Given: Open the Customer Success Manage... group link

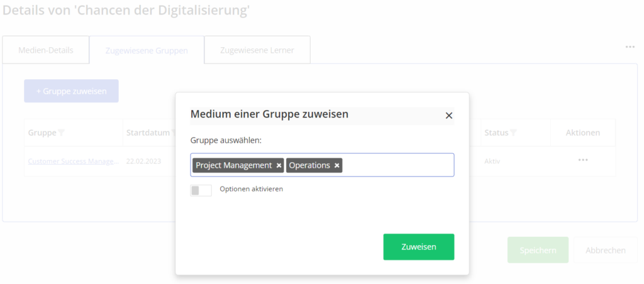Looking at the screenshot, I should pos(73,161).
